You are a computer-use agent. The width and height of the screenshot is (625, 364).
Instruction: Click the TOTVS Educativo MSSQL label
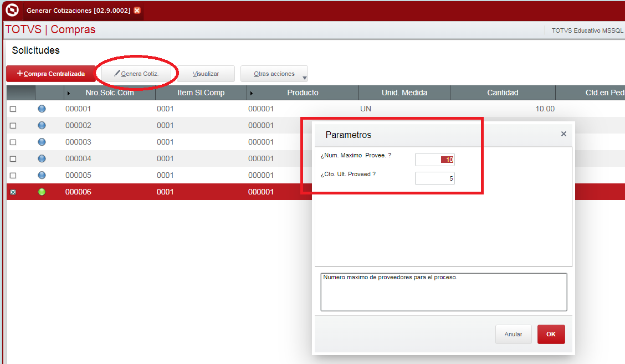pos(587,30)
